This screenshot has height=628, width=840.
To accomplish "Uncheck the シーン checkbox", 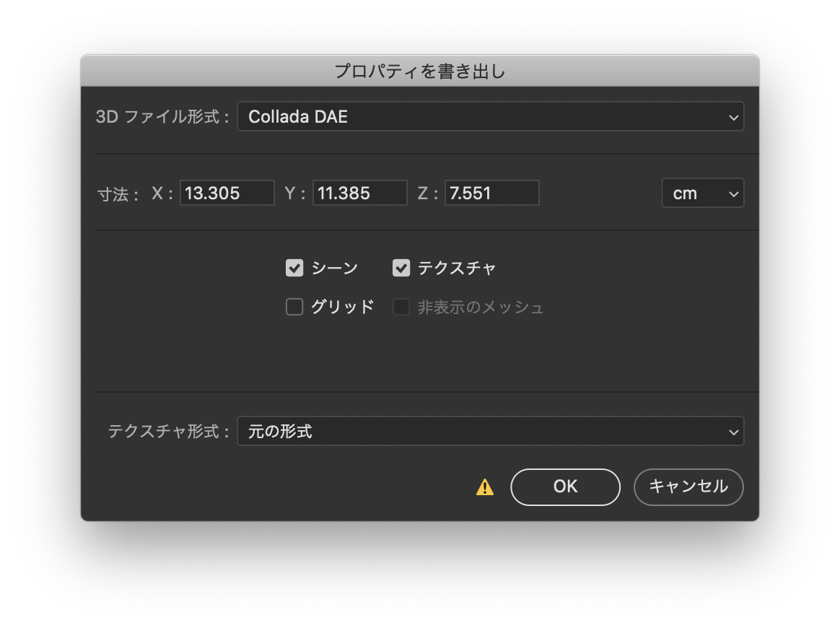I will (x=294, y=269).
